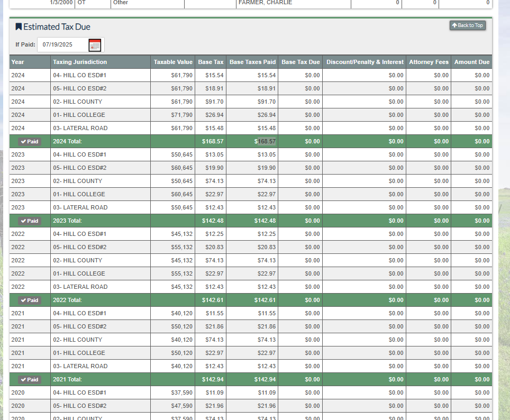Click the Paid badge for 2022 Total
This screenshot has height=420, width=510.
pos(30,300)
